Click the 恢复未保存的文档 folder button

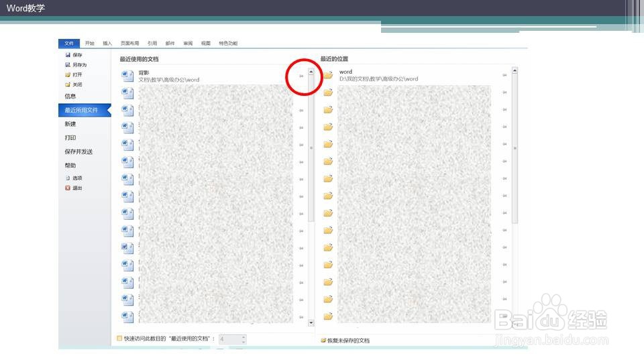click(345, 341)
